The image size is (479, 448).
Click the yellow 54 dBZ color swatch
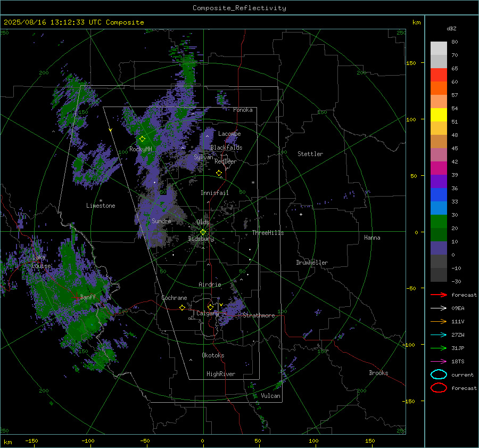(x=439, y=115)
